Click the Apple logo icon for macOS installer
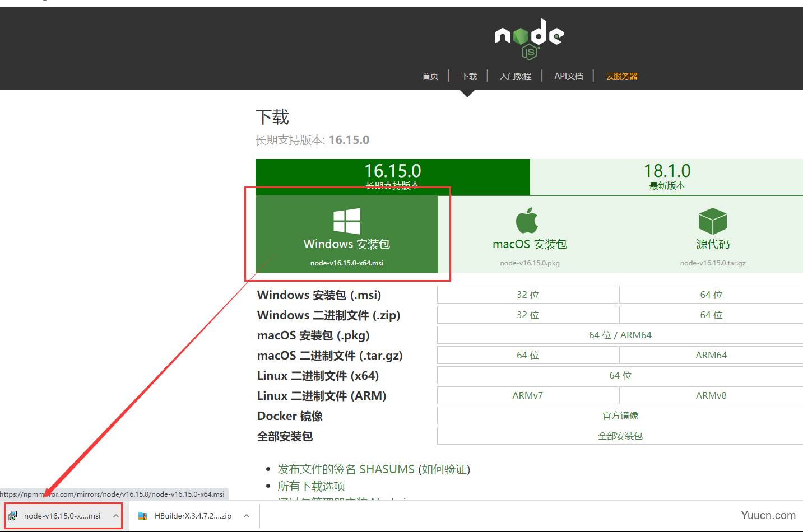The image size is (803, 532). click(527, 220)
